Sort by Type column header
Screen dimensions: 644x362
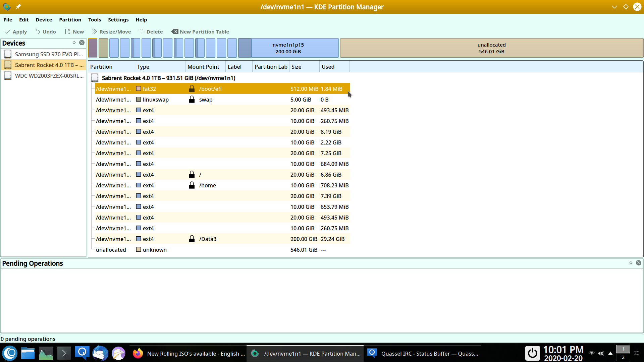[x=160, y=67]
